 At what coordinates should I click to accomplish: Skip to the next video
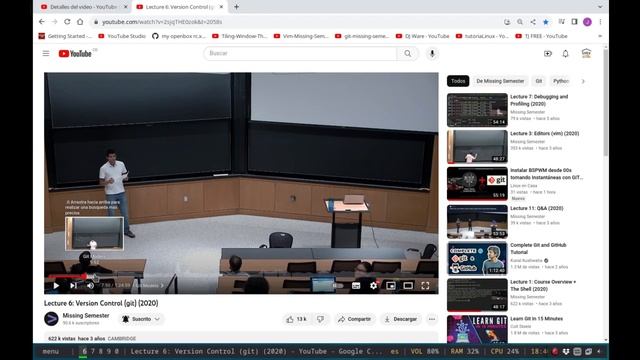(x=73, y=286)
